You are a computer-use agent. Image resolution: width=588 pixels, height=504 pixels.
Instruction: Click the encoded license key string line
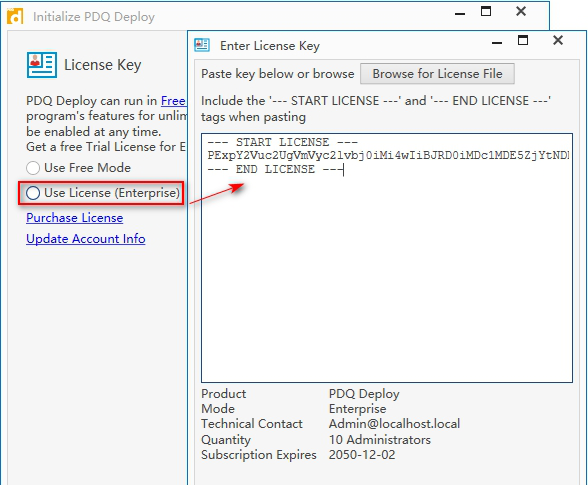[388, 155]
